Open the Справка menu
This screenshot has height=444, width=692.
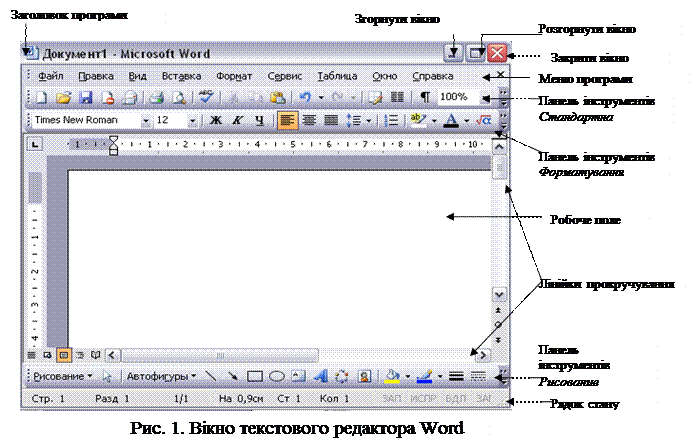[433, 76]
